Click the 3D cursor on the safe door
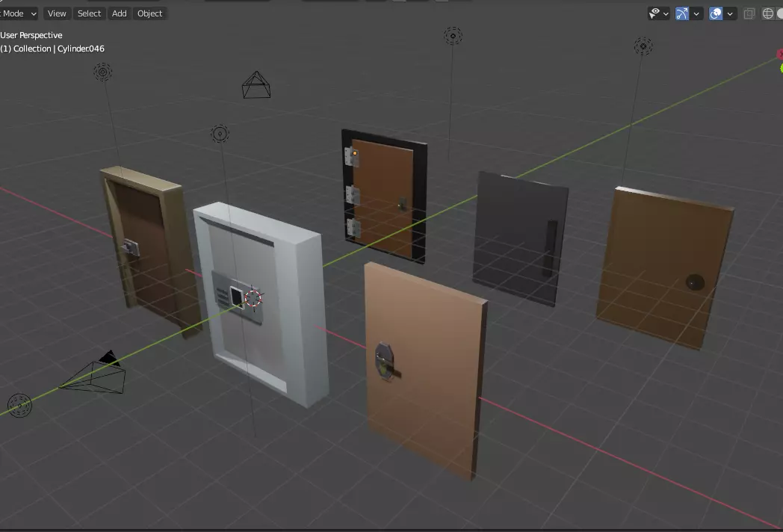 [x=253, y=297]
